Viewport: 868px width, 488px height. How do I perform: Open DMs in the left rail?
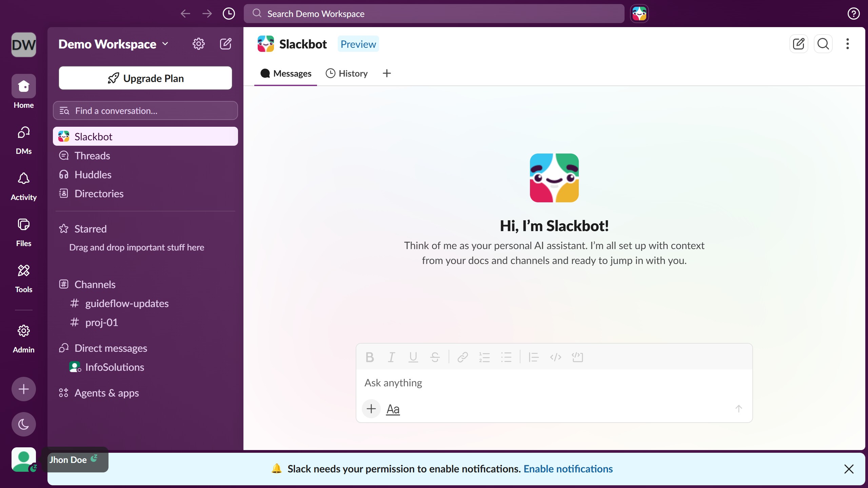(24, 140)
